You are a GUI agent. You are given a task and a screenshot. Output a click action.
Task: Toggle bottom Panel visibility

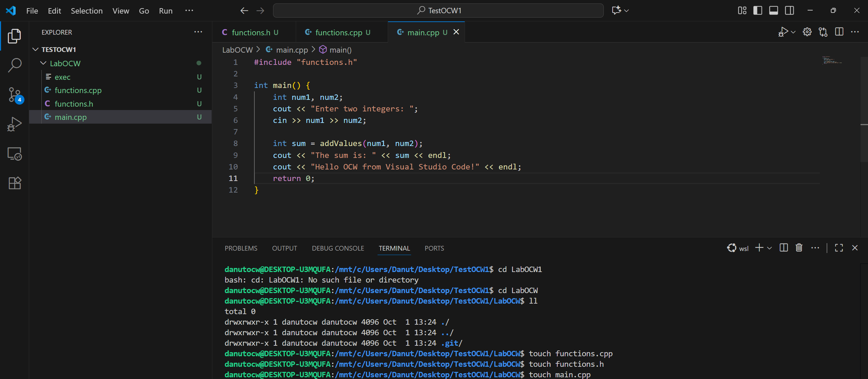click(x=773, y=11)
